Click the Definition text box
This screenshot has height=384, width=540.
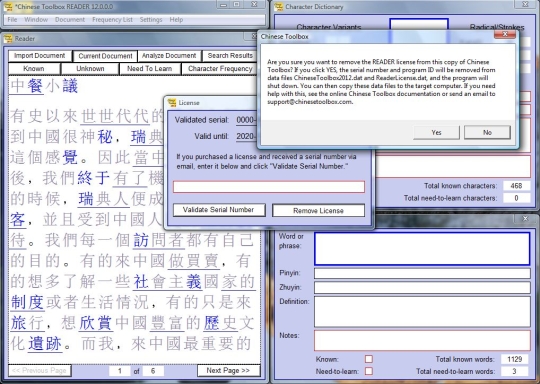coord(422,312)
